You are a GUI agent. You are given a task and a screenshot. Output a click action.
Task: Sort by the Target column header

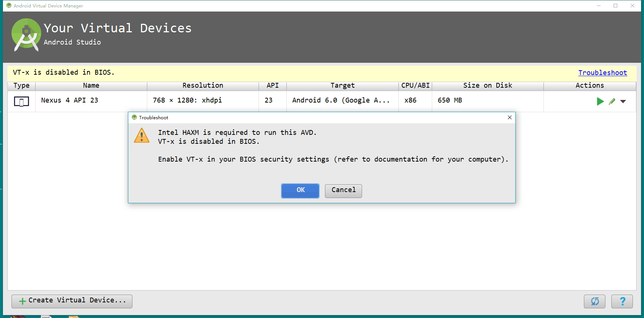(x=342, y=86)
